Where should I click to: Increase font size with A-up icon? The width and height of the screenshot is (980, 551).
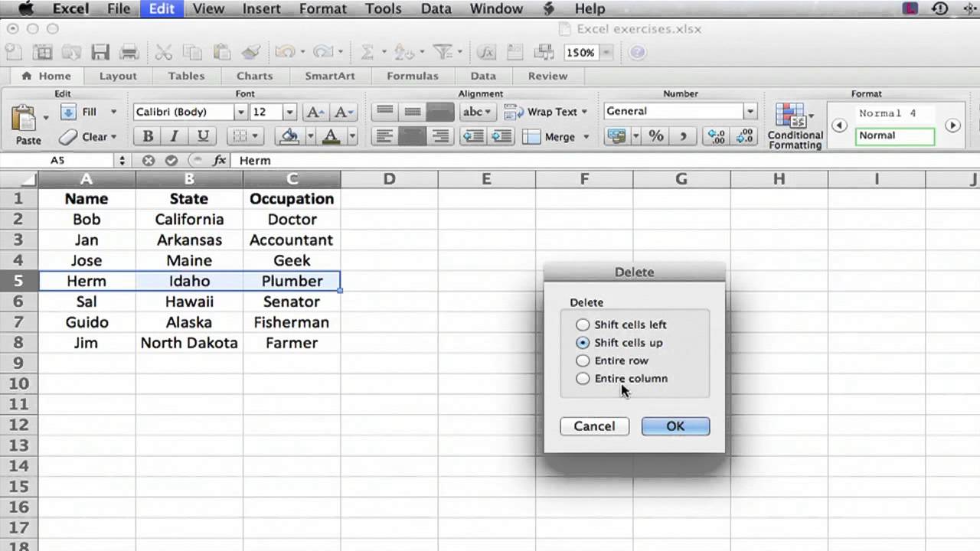tap(315, 112)
